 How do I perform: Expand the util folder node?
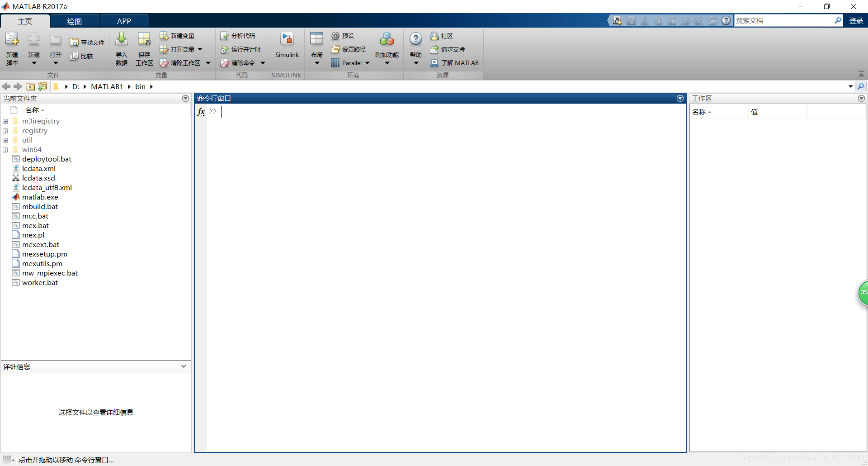pyautogui.click(x=5, y=140)
